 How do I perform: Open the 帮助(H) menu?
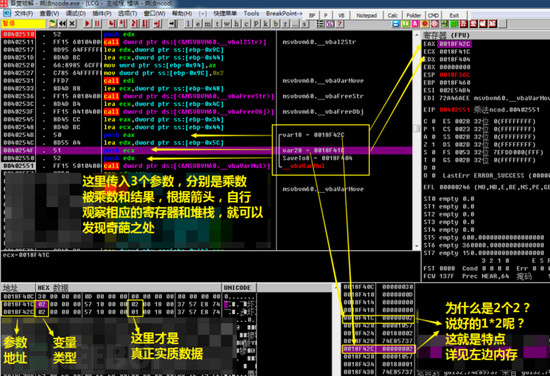182,14
